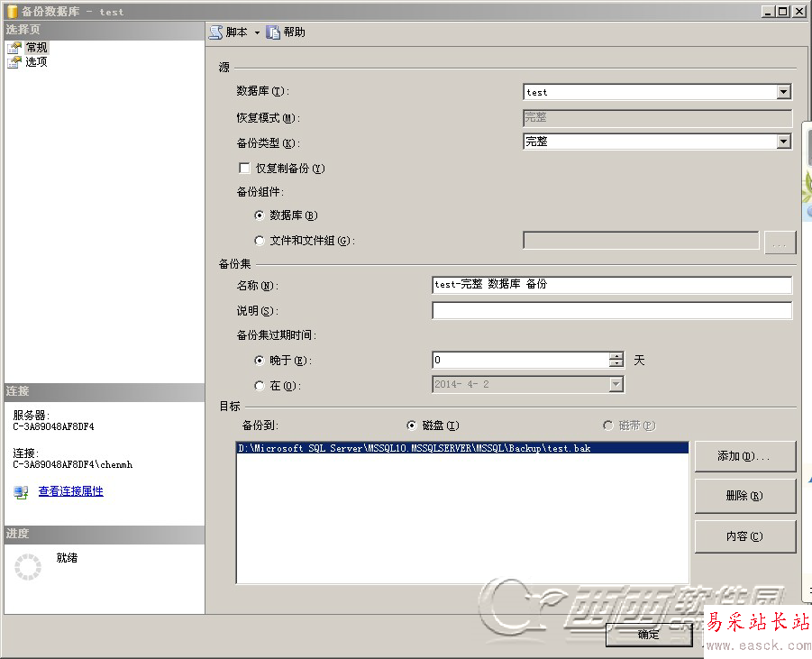The height and width of the screenshot is (659, 812).
Task: Click the connection properties icon
Action: 22,491
